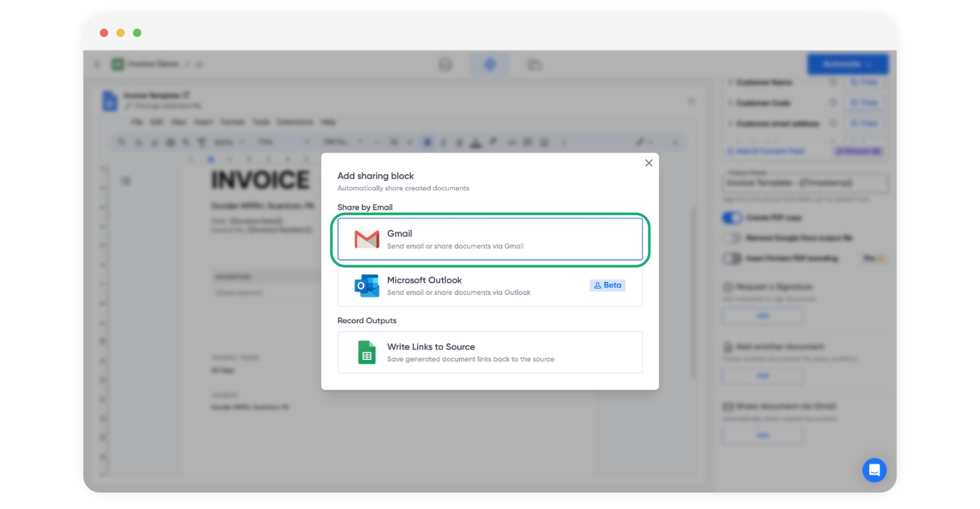Open the zoom percentage dropdown
Screen dimensions: 980x509
coord(228,142)
